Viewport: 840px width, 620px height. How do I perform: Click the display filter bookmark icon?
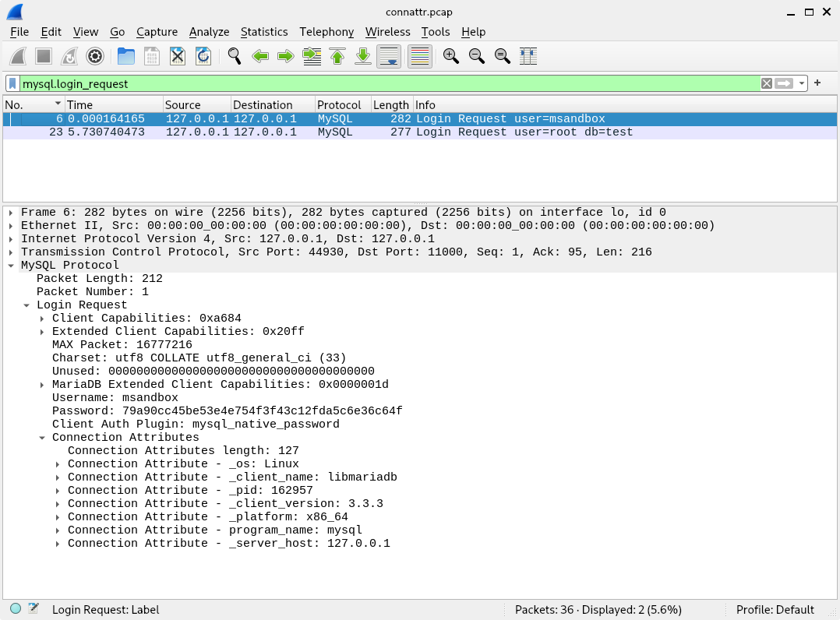point(12,83)
